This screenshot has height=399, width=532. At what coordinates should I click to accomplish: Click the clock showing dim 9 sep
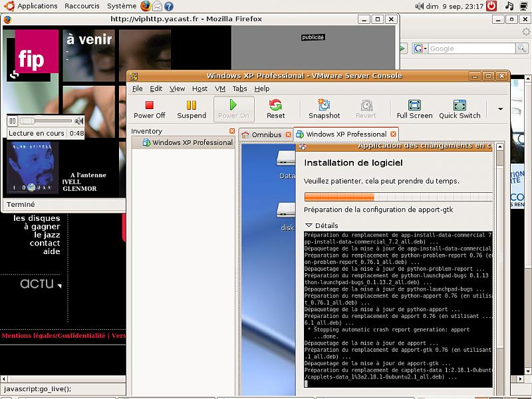[x=454, y=6]
